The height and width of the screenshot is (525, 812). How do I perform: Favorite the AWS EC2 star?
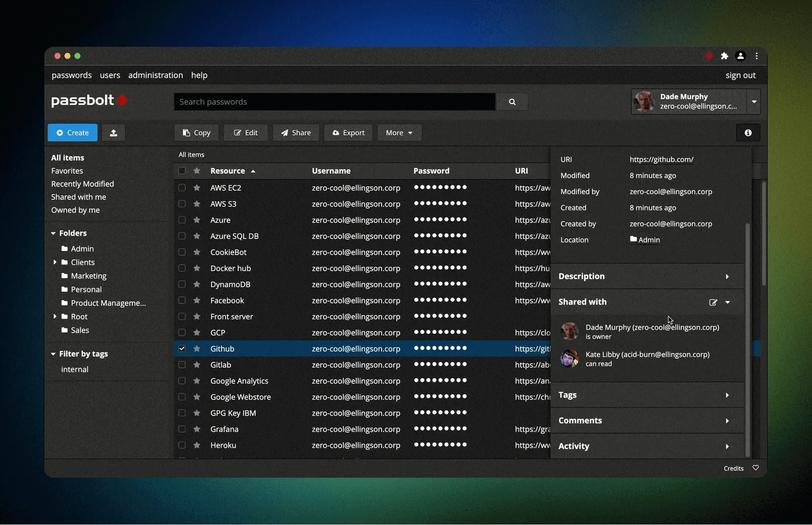(x=197, y=188)
